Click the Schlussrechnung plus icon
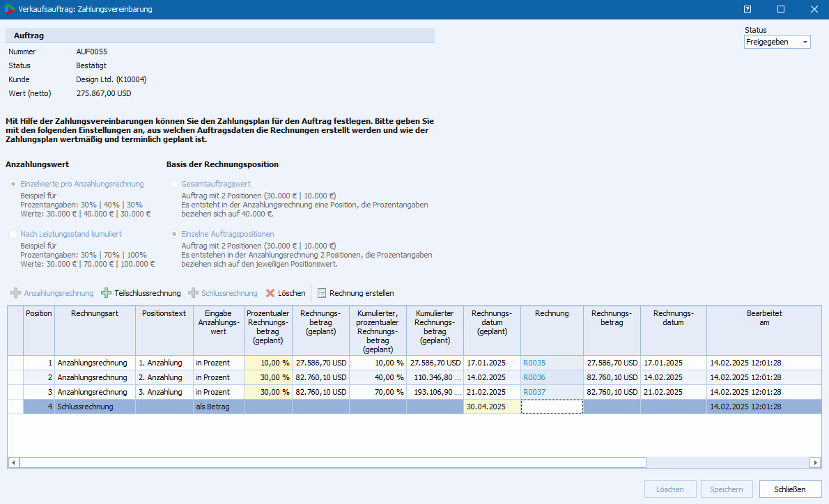This screenshot has height=504, width=829. click(193, 293)
